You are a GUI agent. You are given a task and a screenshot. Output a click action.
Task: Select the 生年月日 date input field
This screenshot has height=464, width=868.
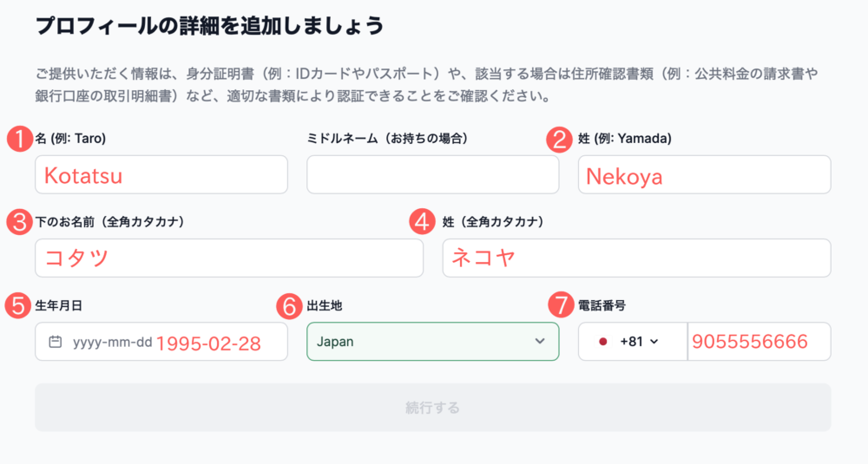coord(161,342)
